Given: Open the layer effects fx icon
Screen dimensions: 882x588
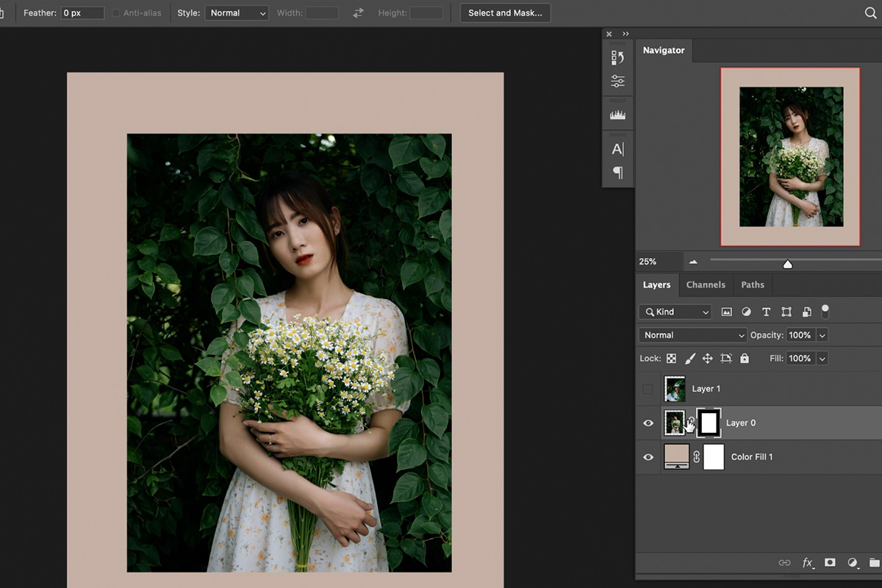Looking at the screenshot, I should [x=808, y=562].
